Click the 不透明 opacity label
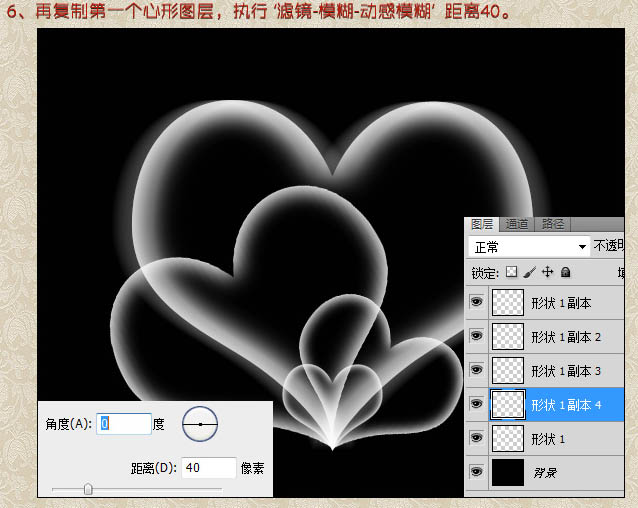638x508 pixels. point(608,245)
